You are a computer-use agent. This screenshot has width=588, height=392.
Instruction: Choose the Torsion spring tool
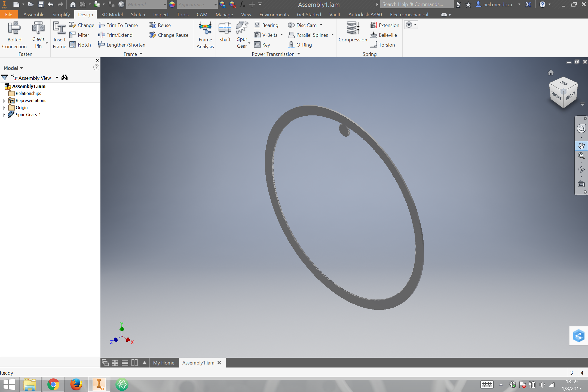click(x=382, y=45)
